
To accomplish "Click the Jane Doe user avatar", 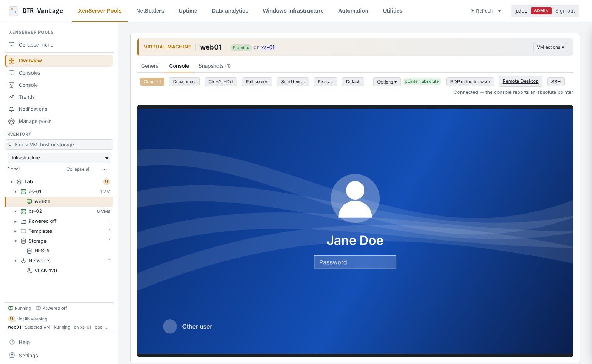I will click(x=355, y=198).
